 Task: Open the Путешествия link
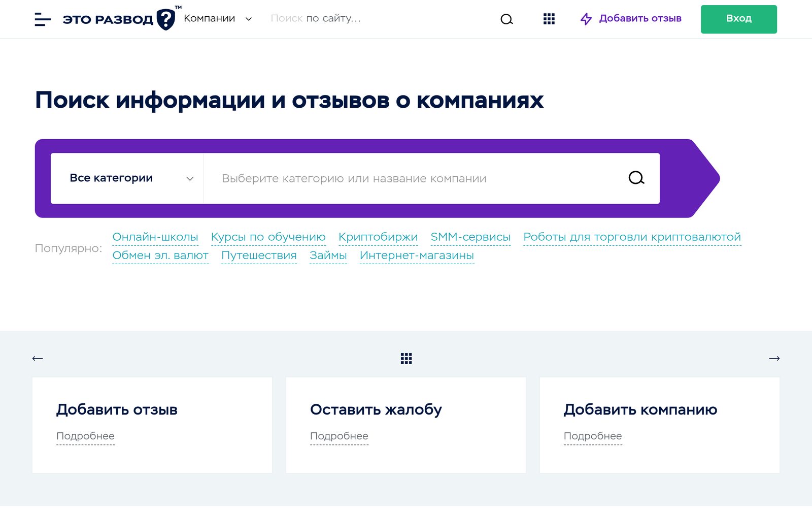(x=259, y=256)
